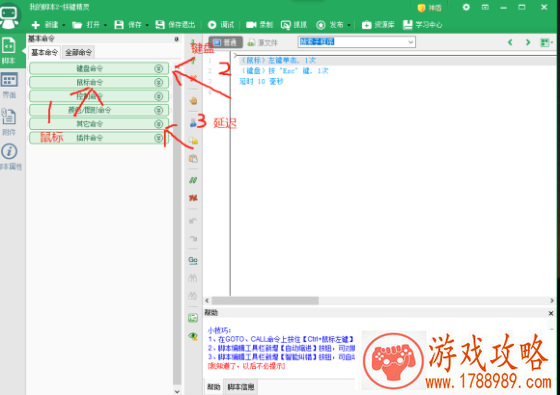Open settings gear in title bar
560x395 pixels.
pyautogui.click(x=466, y=7)
